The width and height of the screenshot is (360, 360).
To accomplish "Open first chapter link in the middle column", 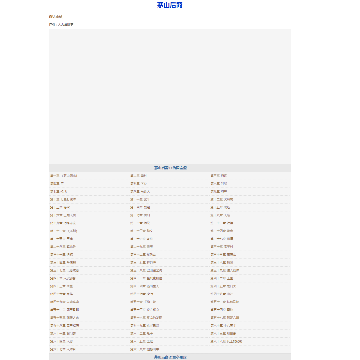I will pos(138,176).
